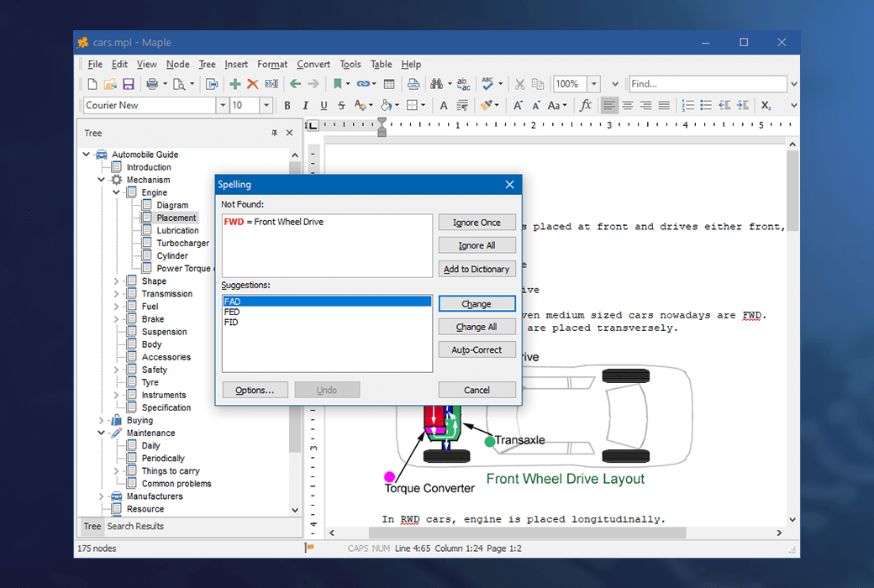Apply a bulleted list

coord(706,105)
